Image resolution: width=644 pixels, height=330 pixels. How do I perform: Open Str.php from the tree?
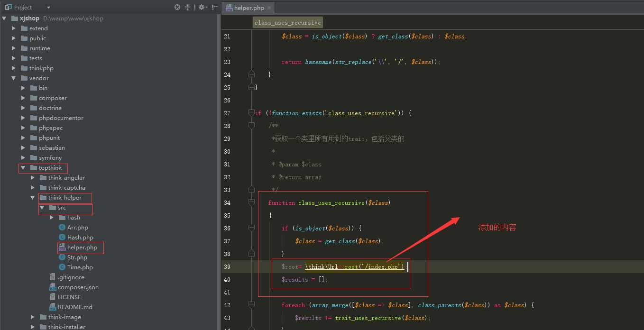click(77, 257)
